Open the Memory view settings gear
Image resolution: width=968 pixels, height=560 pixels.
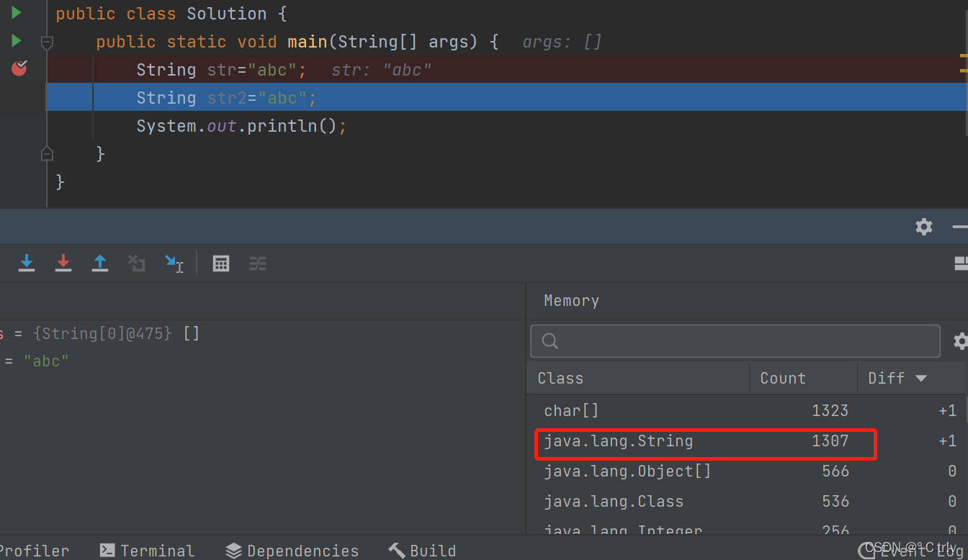[x=961, y=340]
